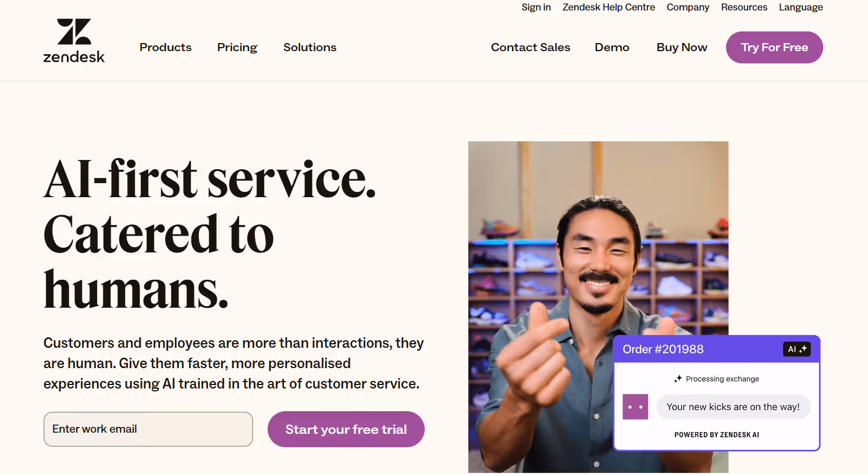Viewport: 868px width, 474px height.
Task: Click the AI badge on the Order card
Action: tap(796, 349)
